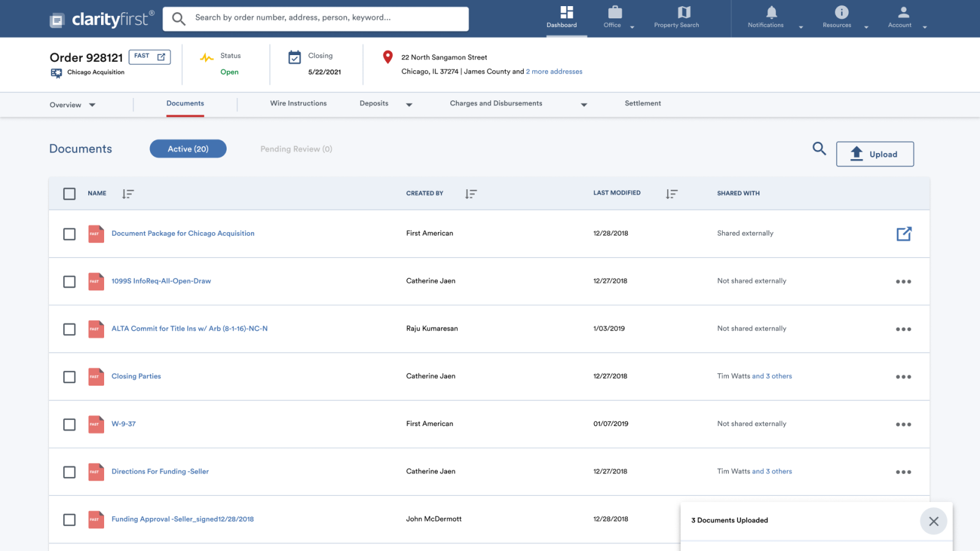Click the Office briefcase icon
Viewport: 980px width, 551px height.
pyautogui.click(x=612, y=13)
